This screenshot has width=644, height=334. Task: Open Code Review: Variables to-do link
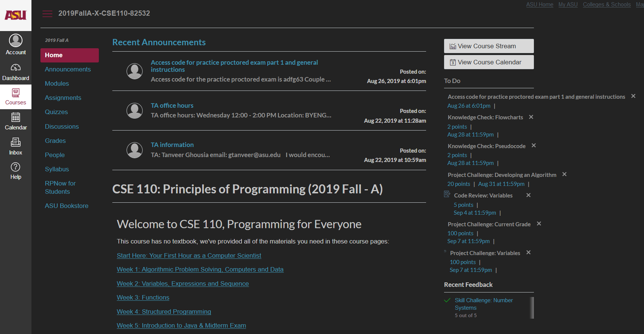[483, 196]
